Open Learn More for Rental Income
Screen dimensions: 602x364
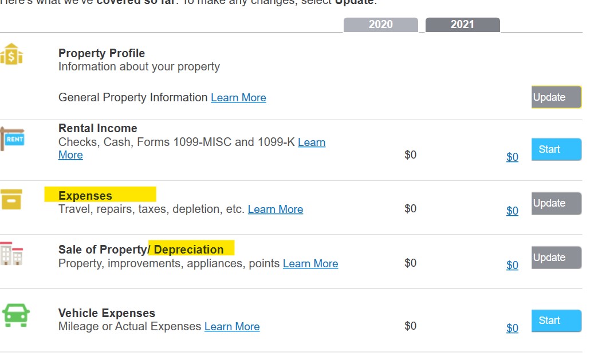312,143
